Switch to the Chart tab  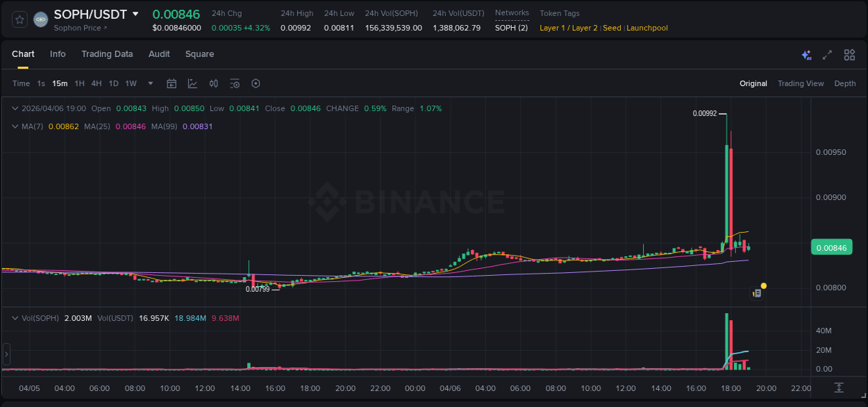point(23,54)
